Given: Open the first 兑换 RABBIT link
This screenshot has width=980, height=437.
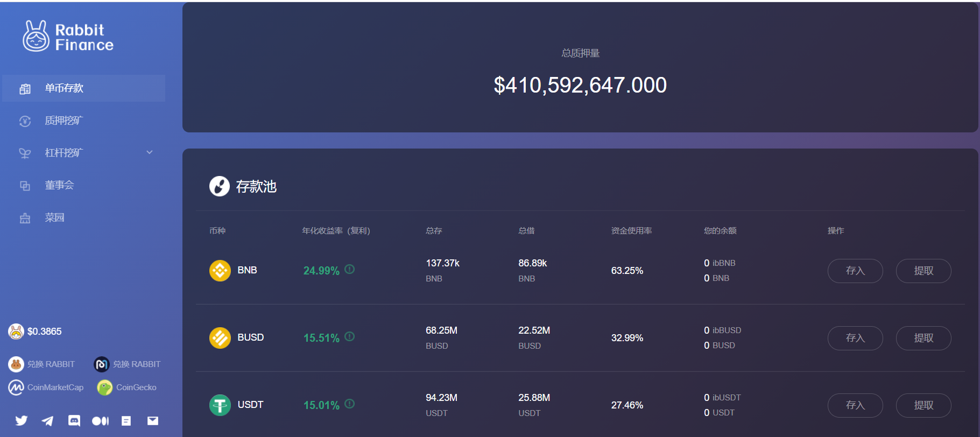Looking at the screenshot, I should [51, 364].
